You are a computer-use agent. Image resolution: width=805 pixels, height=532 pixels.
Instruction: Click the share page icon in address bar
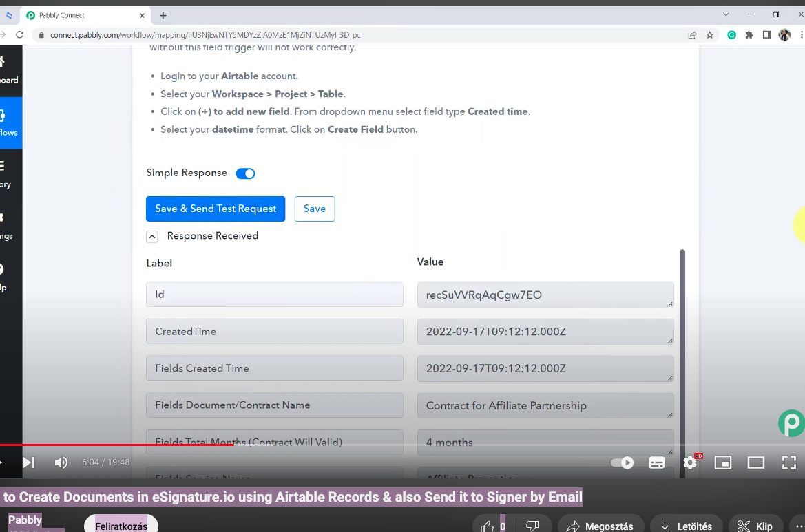coord(692,35)
